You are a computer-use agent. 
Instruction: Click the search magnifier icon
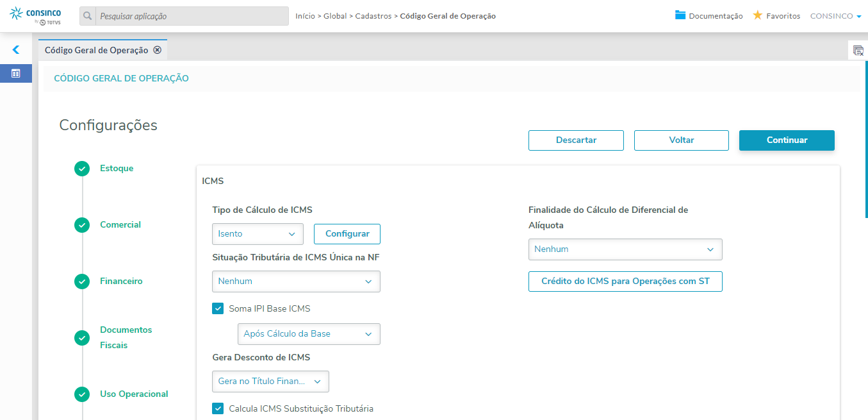click(x=88, y=16)
